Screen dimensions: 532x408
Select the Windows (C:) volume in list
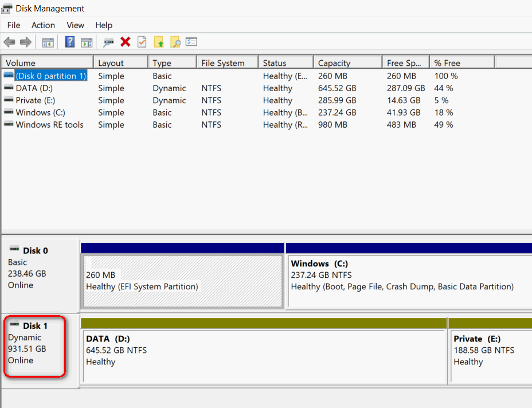coord(40,112)
